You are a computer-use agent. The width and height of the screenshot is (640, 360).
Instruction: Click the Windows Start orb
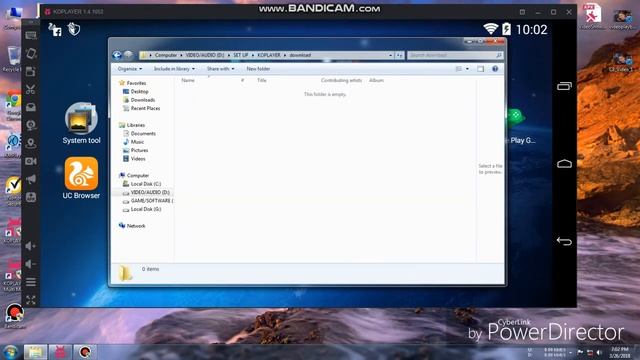pos(10,352)
